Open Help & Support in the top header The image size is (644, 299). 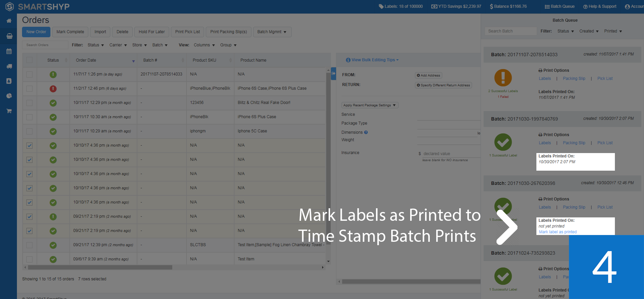(x=600, y=6)
